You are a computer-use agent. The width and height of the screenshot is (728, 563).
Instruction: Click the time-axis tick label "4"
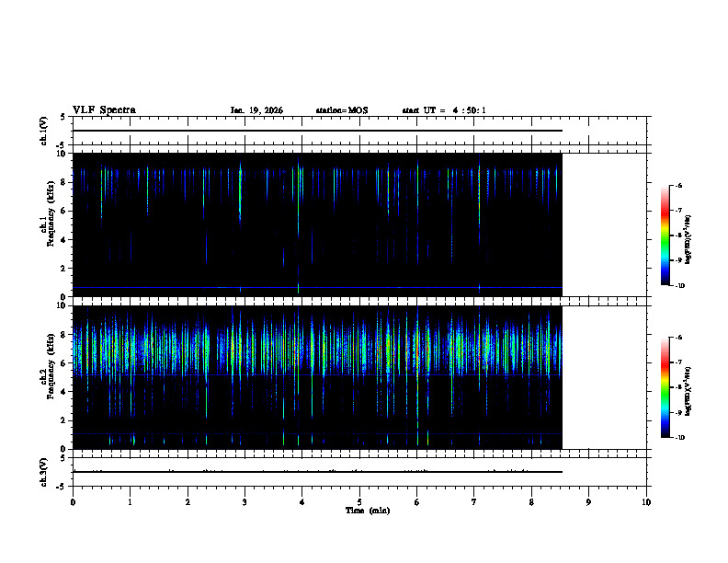302,502
